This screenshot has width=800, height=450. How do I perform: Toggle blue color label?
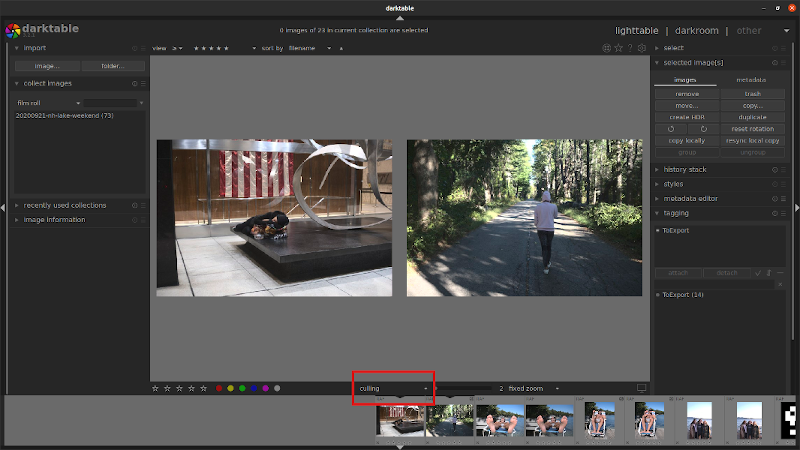[x=254, y=388]
